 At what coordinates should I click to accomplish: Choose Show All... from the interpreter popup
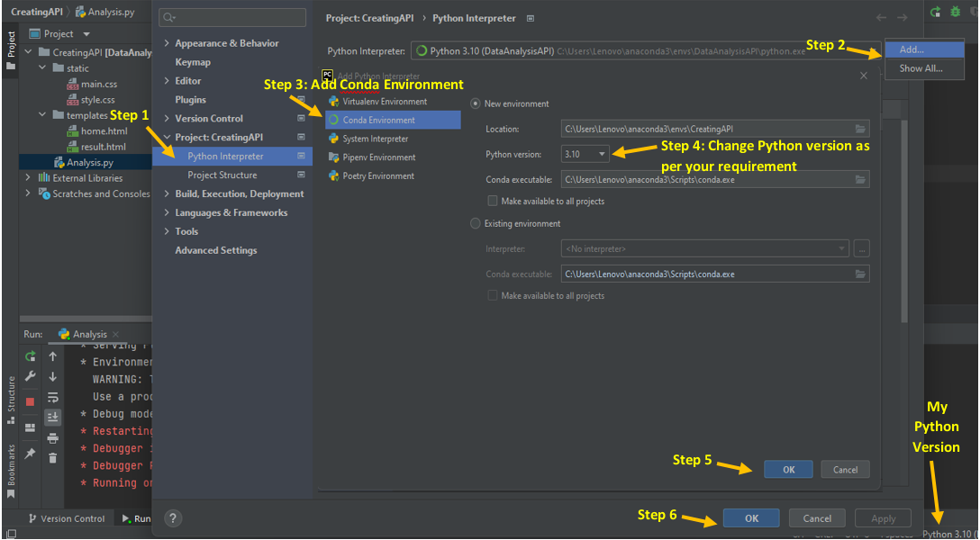point(924,68)
